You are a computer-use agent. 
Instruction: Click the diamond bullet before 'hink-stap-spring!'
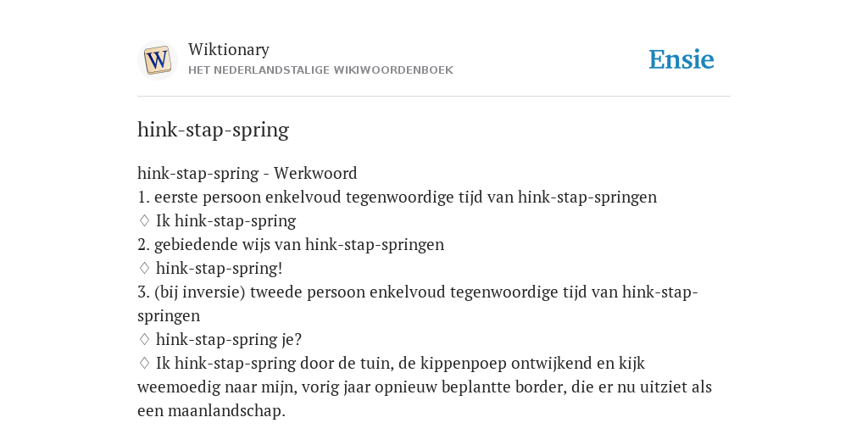tap(144, 268)
